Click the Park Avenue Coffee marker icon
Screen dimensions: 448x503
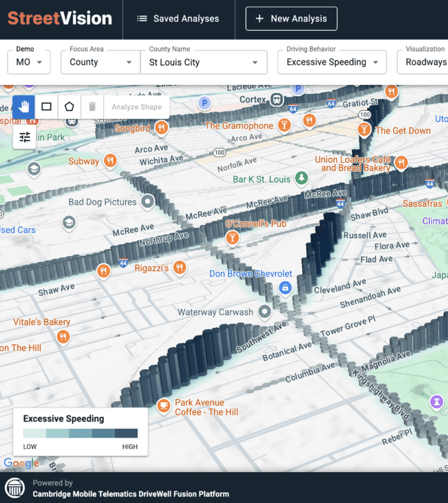163,406
